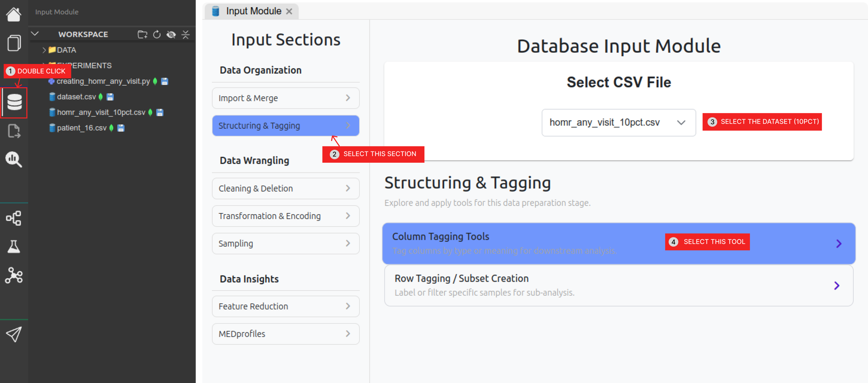Select the flask Evaluation sidebar icon
This screenshot has height=383, width=868.
click(x=14, y=247)
